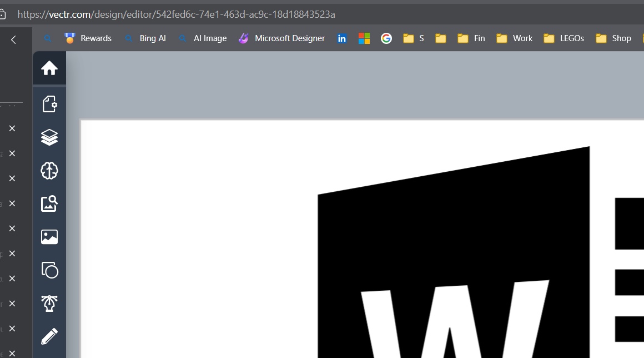The image size is (644, 358).
Task: Collapse the vertical tabs with the back chevron
Action: tap(13, 39)
